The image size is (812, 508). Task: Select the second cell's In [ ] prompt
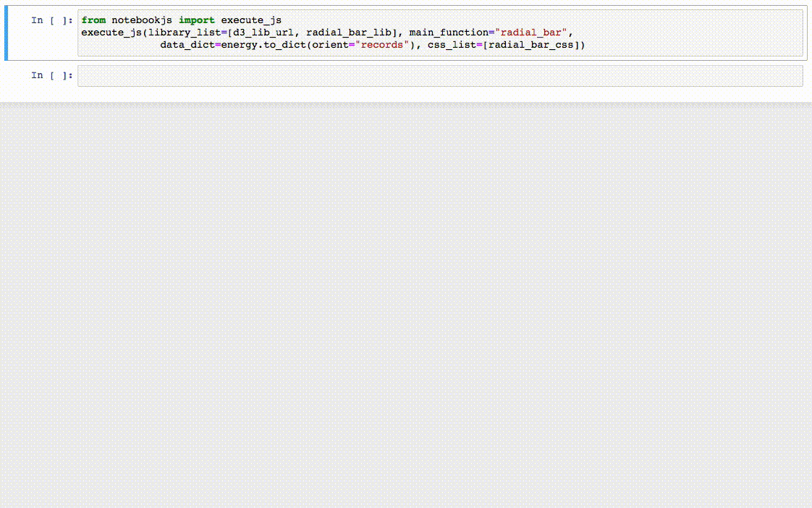click(52, 75)
